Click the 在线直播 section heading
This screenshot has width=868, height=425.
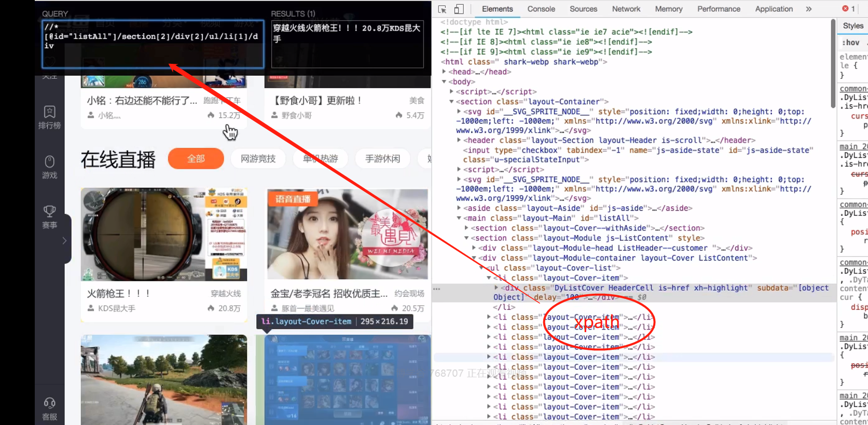[118, 159]
